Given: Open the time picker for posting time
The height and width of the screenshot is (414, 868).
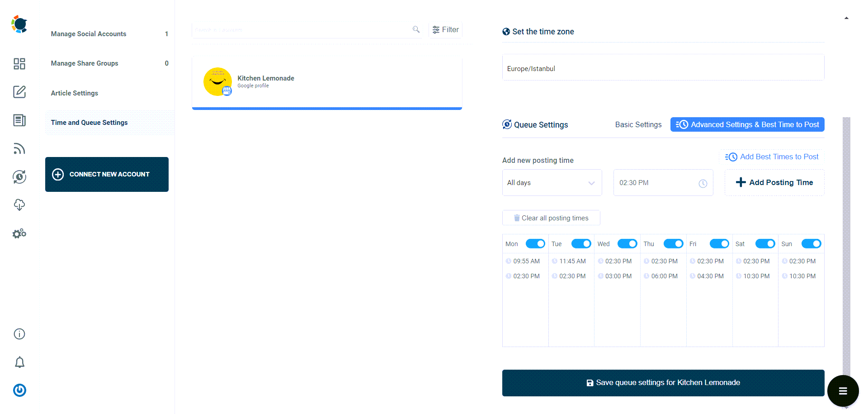Looking at the screenshot, I should pos(703,184).
